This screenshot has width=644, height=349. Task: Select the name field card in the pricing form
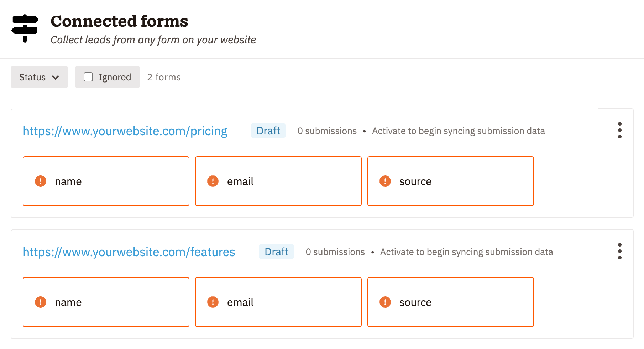coord(106,181)
